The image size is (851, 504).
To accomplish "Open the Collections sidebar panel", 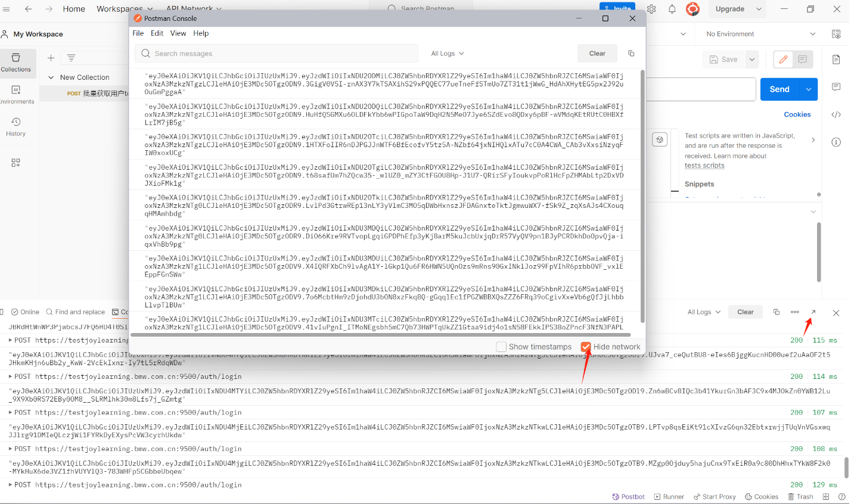I will (x=16, y=63).
